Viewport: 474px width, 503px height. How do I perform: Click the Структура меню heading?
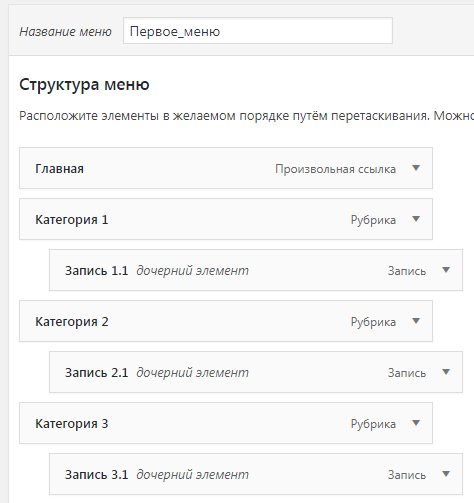84,85
